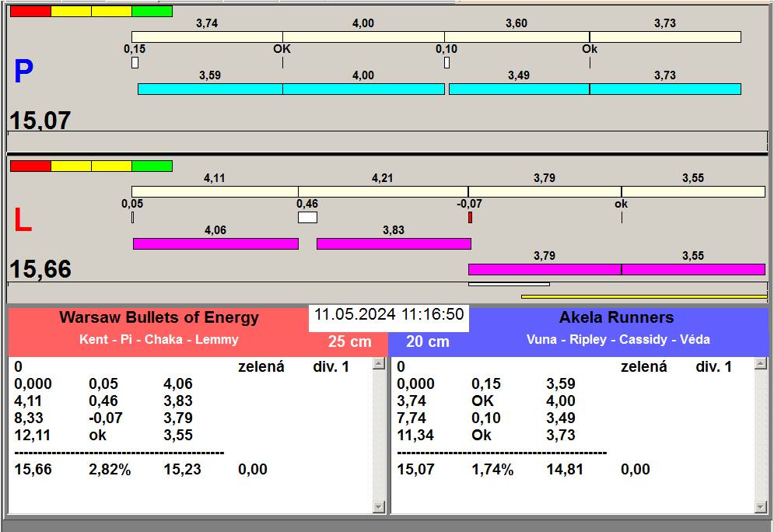This screenshot has height=532, width=774.
Task: Select the -0,07 row in Warsaw results list
Action: (101, 418)
